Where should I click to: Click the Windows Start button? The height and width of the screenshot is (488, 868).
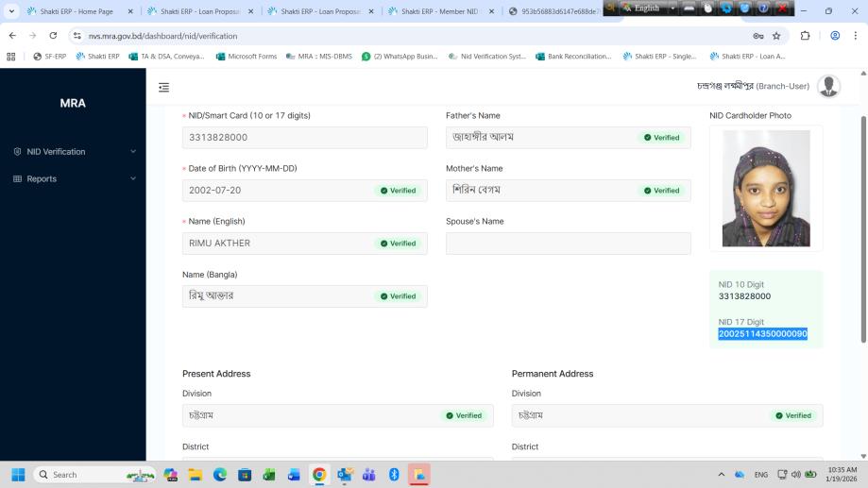click(x=18, y=475)
